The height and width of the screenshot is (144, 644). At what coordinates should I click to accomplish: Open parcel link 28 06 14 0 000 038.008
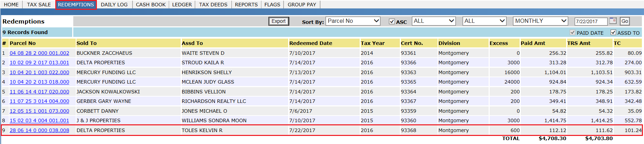point(39,130)
